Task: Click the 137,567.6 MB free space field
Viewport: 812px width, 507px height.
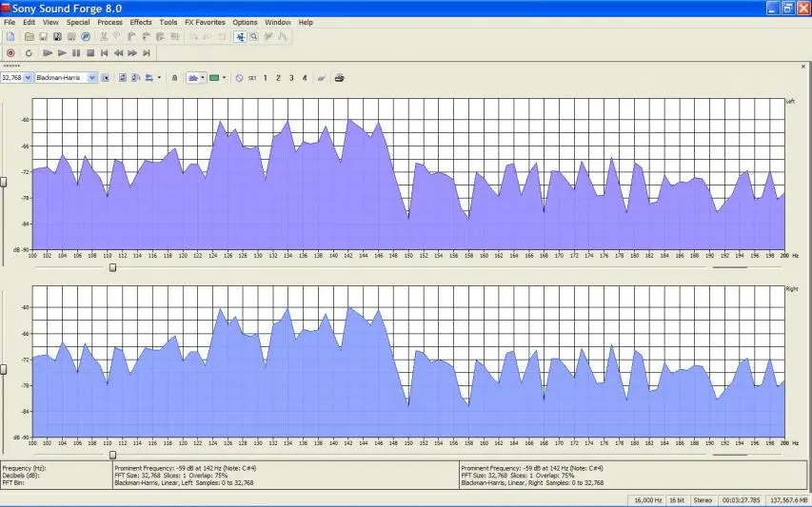Action: click(787, 500)
